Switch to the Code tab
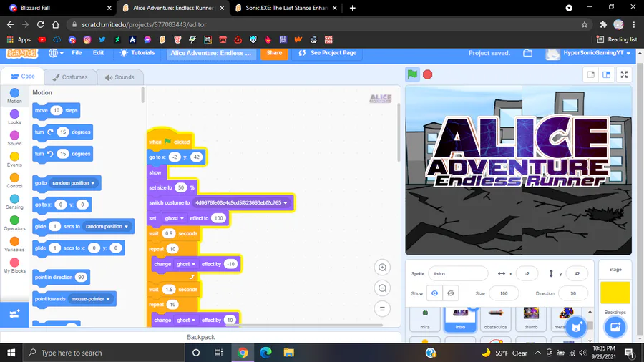644x362 pixels. [x=23, y=77]
